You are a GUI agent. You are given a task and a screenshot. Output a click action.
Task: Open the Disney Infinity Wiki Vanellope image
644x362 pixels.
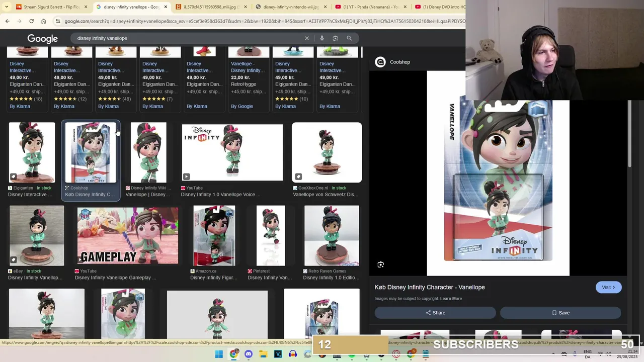click(x=148, y=152)
